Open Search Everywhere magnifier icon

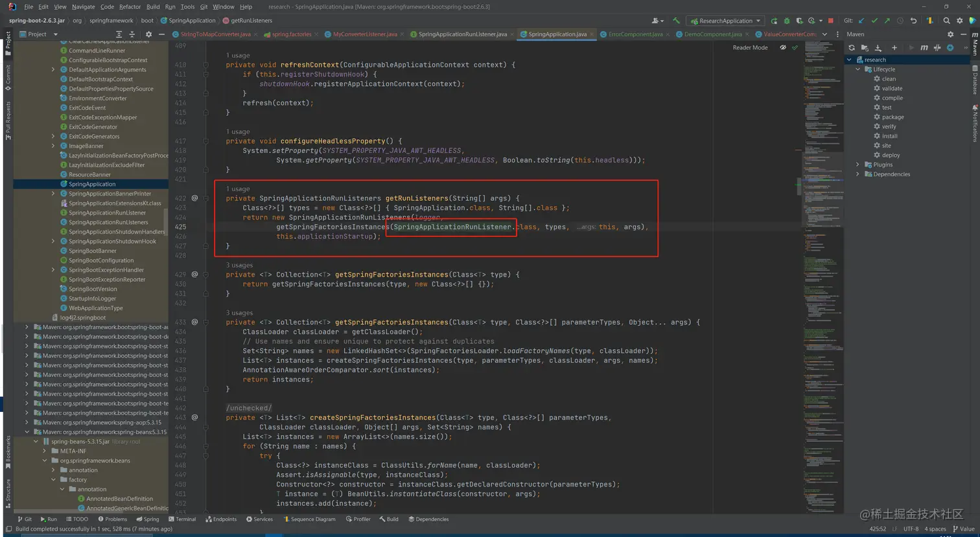946,21
